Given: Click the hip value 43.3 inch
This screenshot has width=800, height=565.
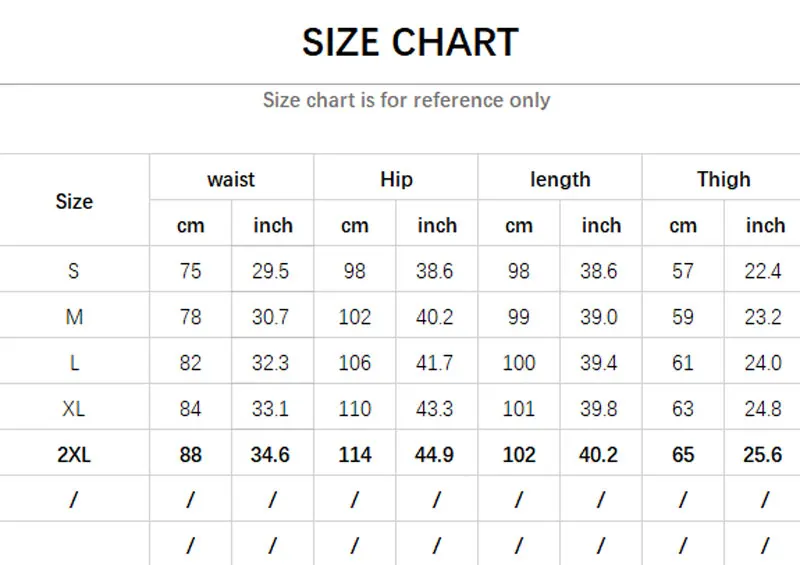Looking at the screenshot, I should (435, 409).
